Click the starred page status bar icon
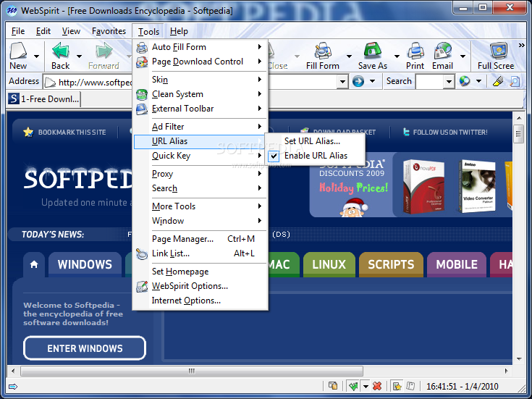This screenshot has height=399, width=532. [397, 386]
